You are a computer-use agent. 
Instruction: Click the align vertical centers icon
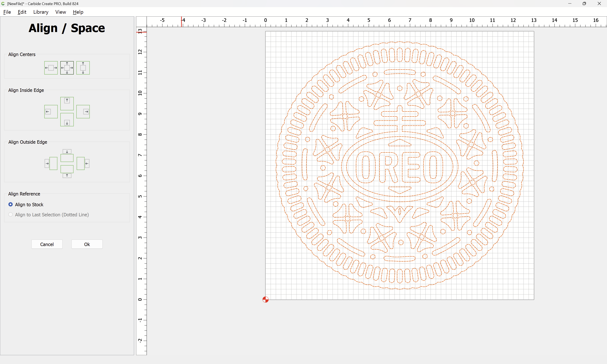(83, 68)
